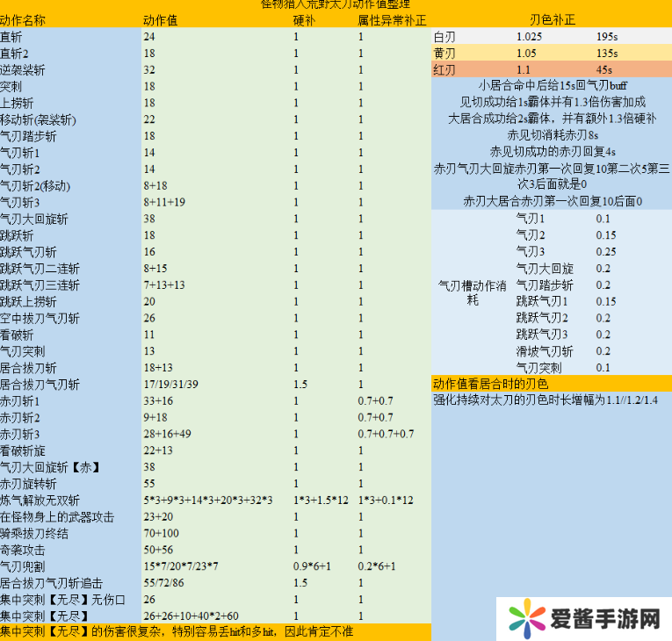Click the 爱酱手游网 colorful flower logo icon
Screen dimensions: 672x641
[526, 620]
